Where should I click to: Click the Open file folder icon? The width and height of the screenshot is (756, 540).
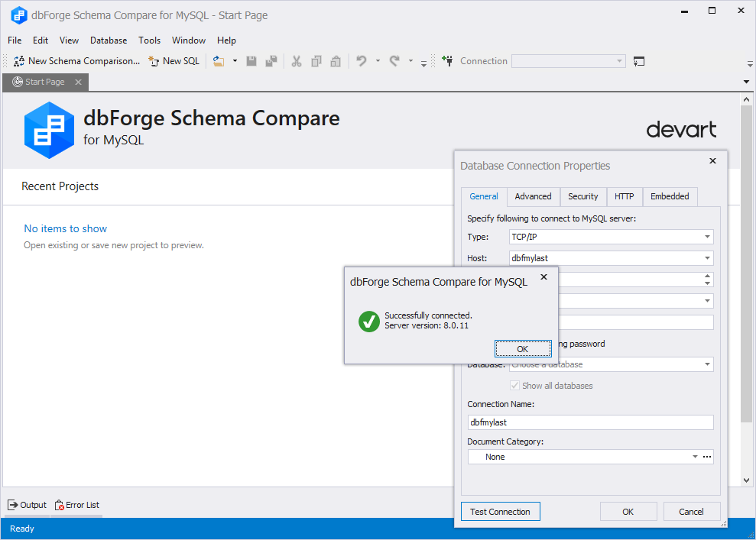tap(219, 61)
